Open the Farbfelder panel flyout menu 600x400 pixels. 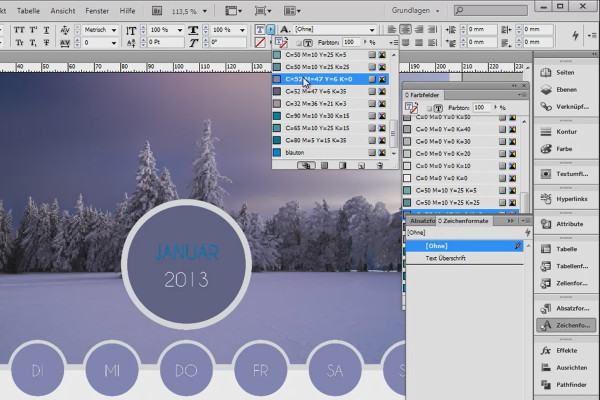pyautogui.click(x=522, y=95)
